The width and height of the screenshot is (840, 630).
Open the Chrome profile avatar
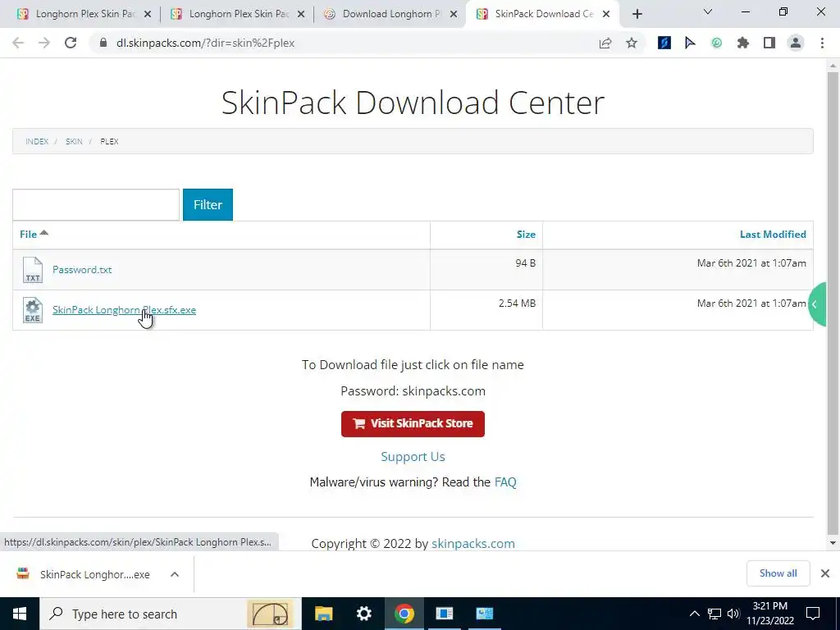796,43
